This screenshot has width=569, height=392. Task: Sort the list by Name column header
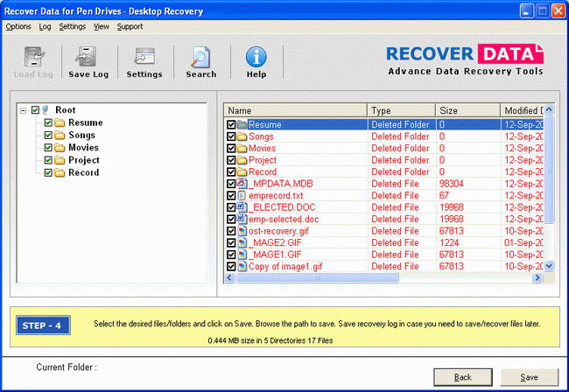(295, 110)
